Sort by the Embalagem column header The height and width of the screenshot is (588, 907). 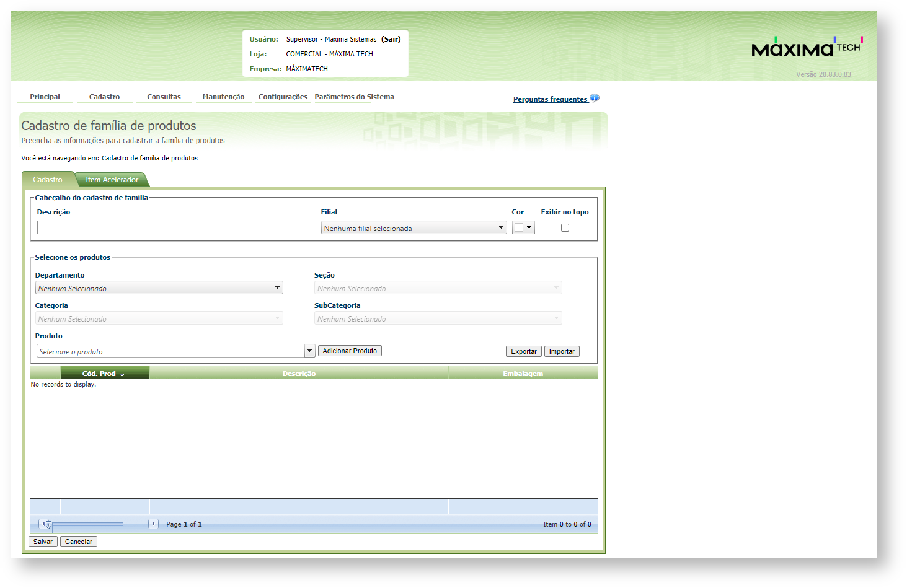(x=523, y=374)
